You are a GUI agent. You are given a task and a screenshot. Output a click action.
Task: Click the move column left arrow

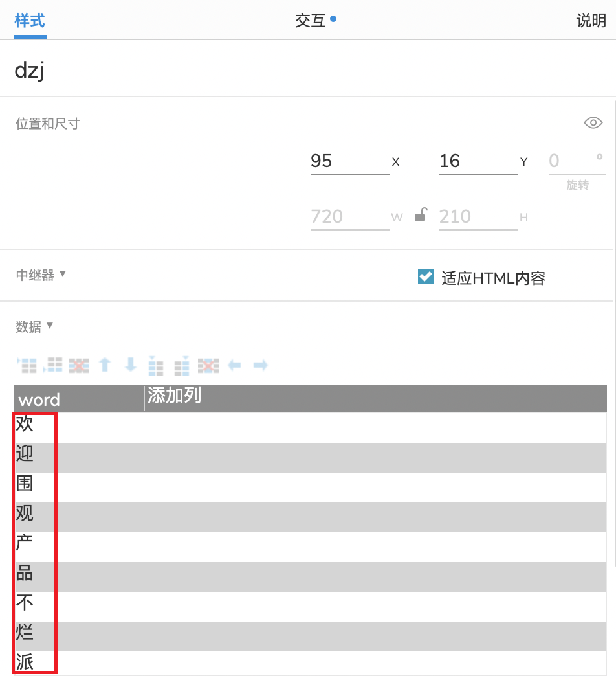[234, 366]
